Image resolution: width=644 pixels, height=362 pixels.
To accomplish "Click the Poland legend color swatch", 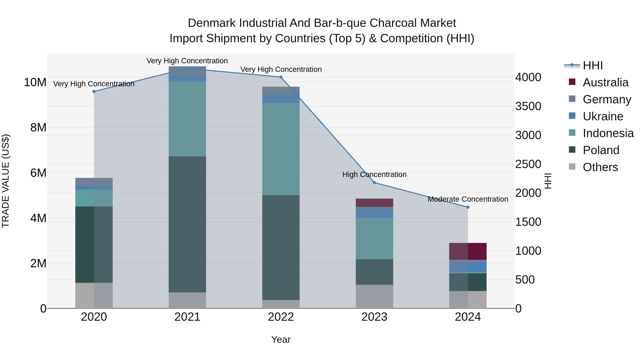I will (x=572, y=149).
